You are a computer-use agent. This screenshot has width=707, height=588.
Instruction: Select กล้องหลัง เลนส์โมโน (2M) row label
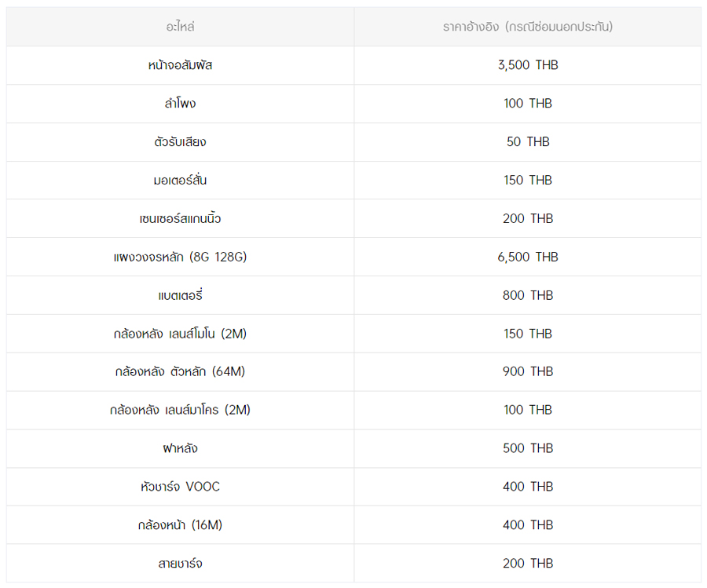point(180,334)
